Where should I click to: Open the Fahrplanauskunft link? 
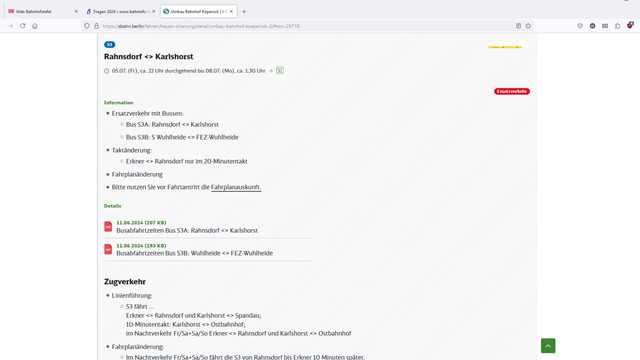(236, 187)
